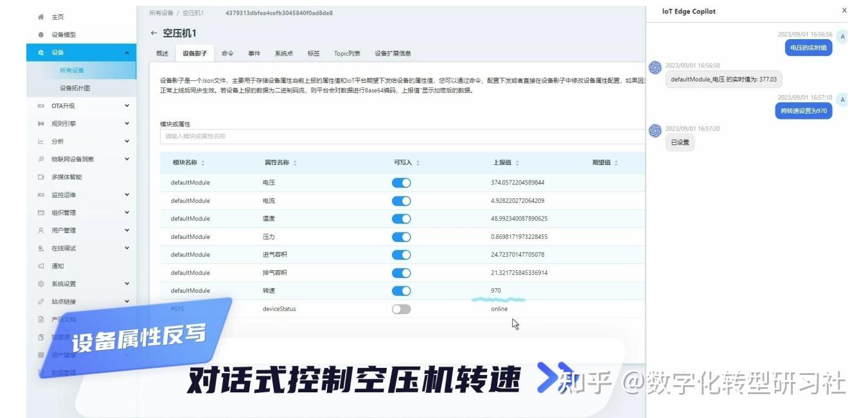The image size is (868, 418).
Task: Close the IoT Edge Copilot panel
Action: [844, 10]
